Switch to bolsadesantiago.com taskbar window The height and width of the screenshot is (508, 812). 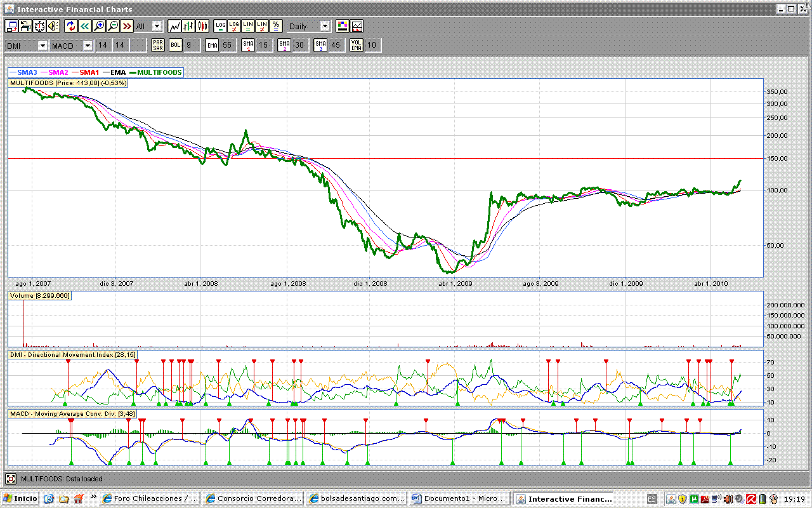pyautogui.click(x=356, y=498)
